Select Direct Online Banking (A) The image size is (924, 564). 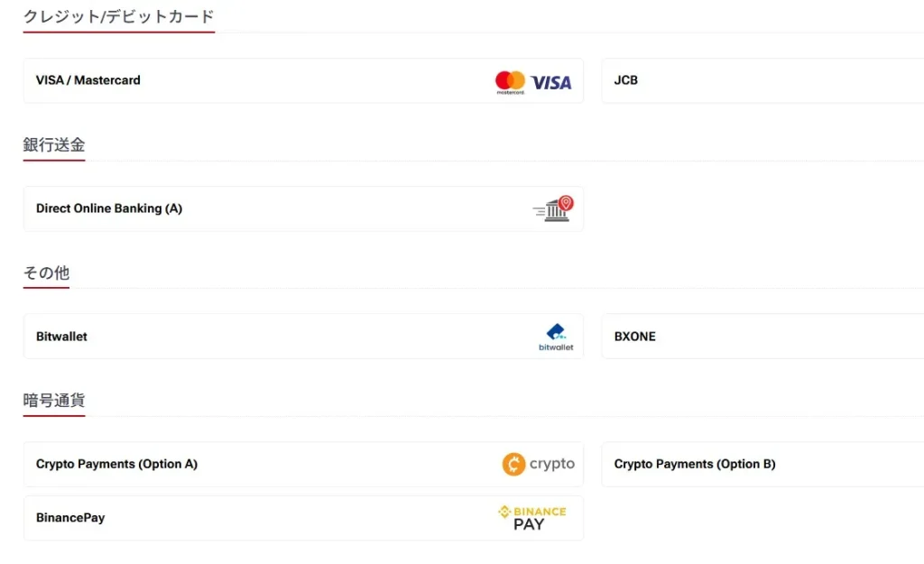coord(109,208)
